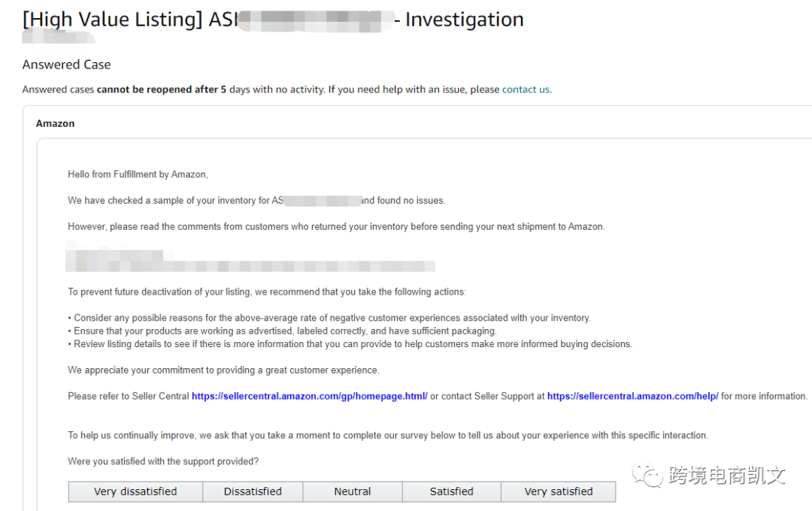
Task: Select Neutral in the satisfaction survey
Action: tap(353, 491)
